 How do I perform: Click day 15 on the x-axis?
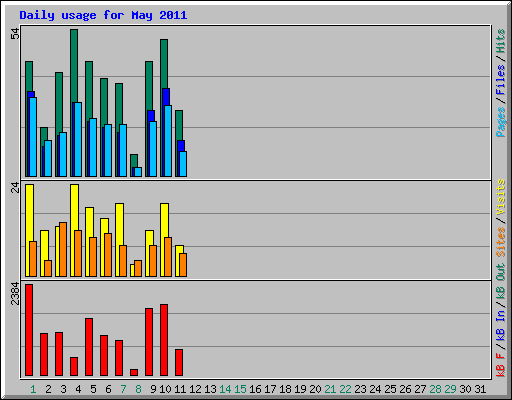pos(240,389)
